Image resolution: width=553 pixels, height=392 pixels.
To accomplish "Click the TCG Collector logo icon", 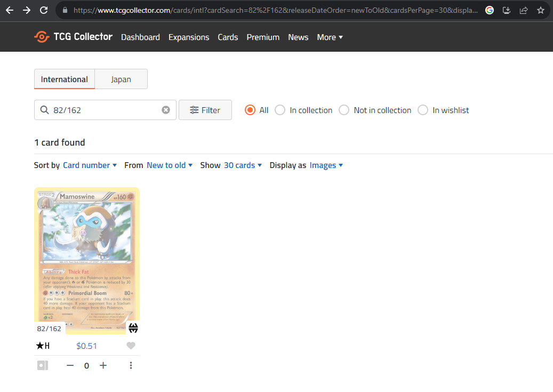I will point(42,37).
